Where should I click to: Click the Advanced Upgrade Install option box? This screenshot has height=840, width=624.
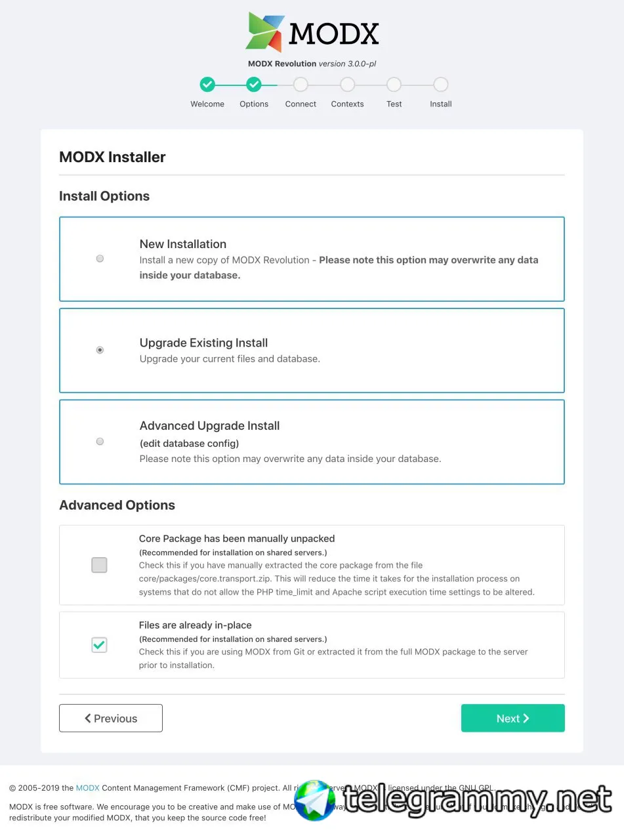pyautogui.click(x=312, y=442)
